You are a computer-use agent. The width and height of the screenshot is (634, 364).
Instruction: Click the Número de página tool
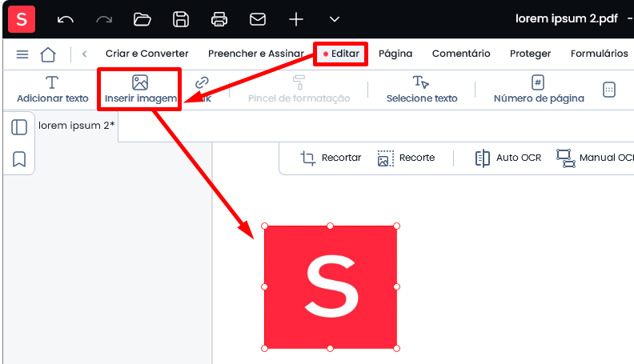[x=539, y=90]
